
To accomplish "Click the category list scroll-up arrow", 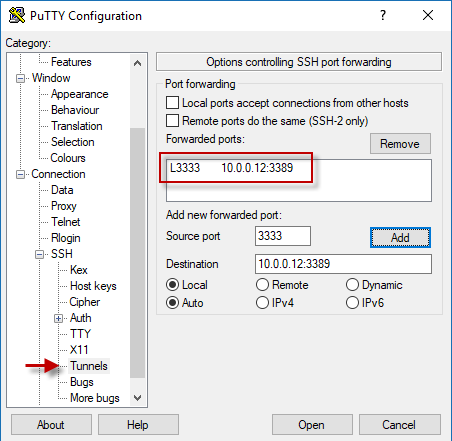I will (x=137, y=63).
